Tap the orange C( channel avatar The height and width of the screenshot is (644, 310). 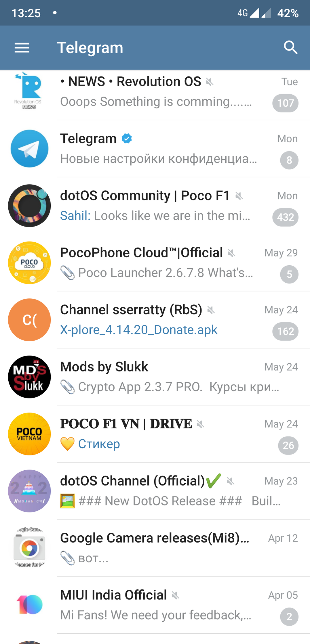point(29,320)
